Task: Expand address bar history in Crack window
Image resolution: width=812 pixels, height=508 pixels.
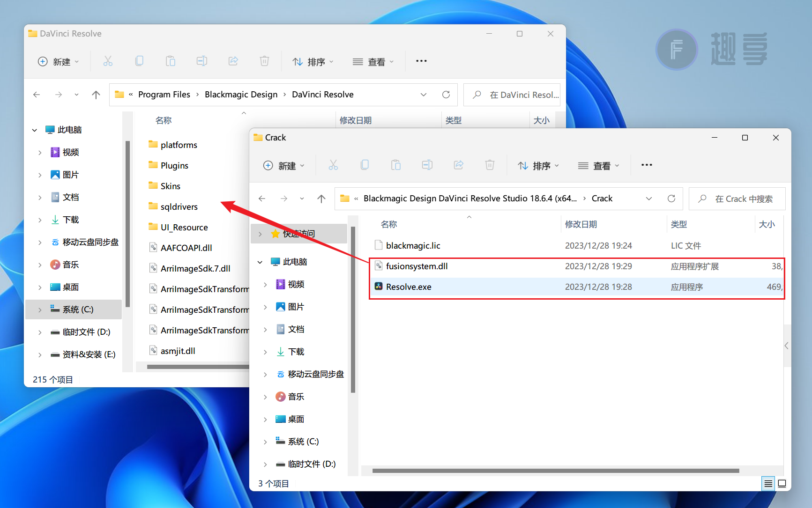Action: point(649,199)
